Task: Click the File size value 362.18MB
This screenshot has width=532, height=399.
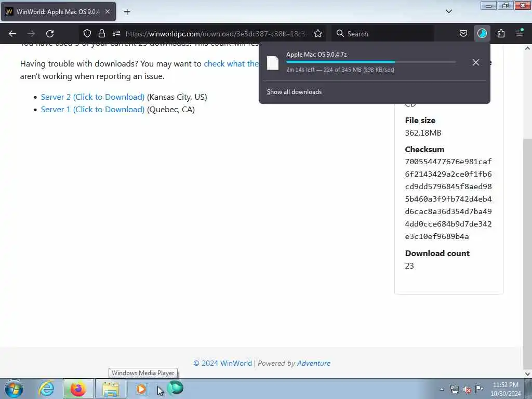Action: [x=423, y=133]
